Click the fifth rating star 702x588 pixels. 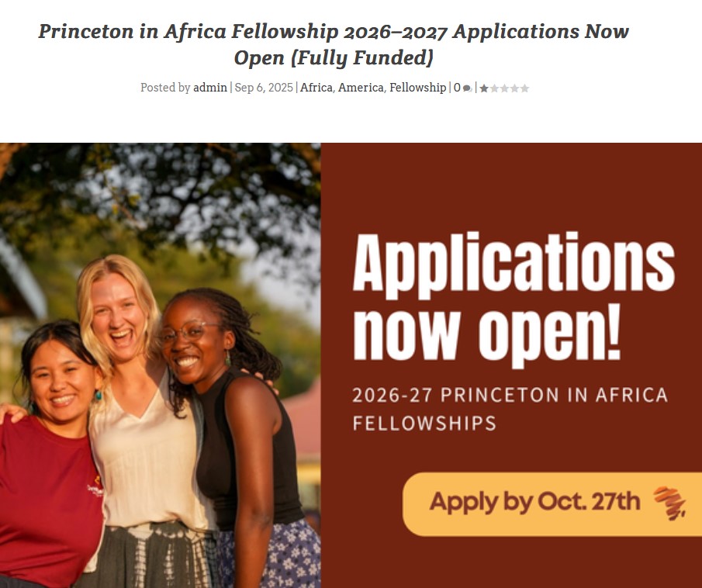click(524, 88)
